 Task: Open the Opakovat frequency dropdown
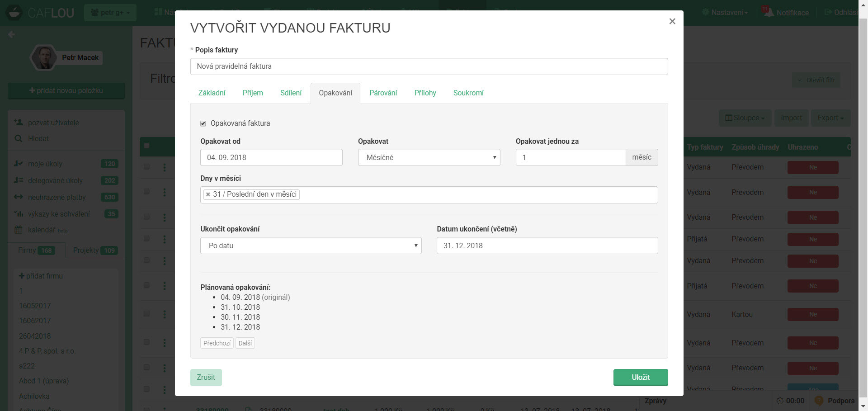(x=429, y=157)
